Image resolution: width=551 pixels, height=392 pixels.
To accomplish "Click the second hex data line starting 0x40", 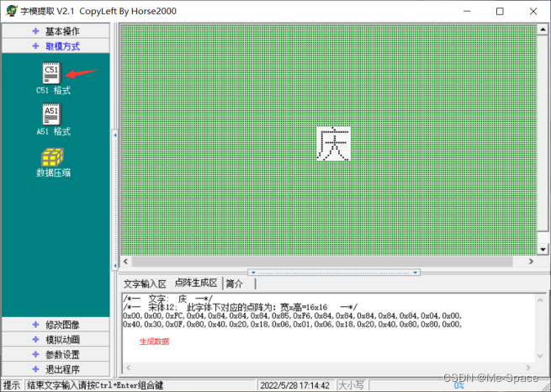I will 293,324.
